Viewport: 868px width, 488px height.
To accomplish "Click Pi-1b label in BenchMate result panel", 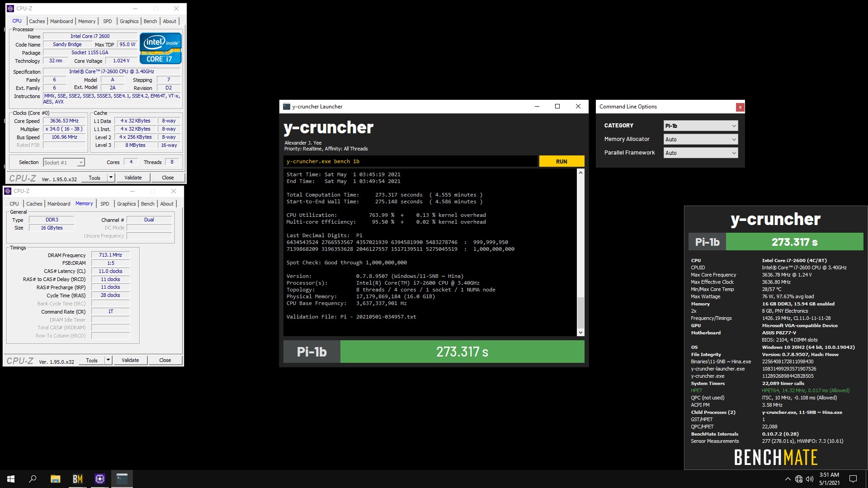I will coord(707,242).
